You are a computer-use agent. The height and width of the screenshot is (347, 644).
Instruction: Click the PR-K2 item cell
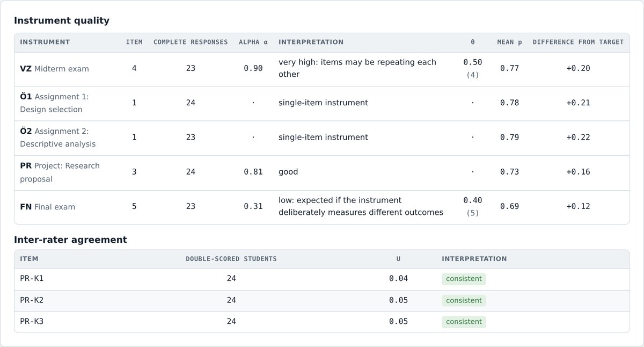point(32,300)
